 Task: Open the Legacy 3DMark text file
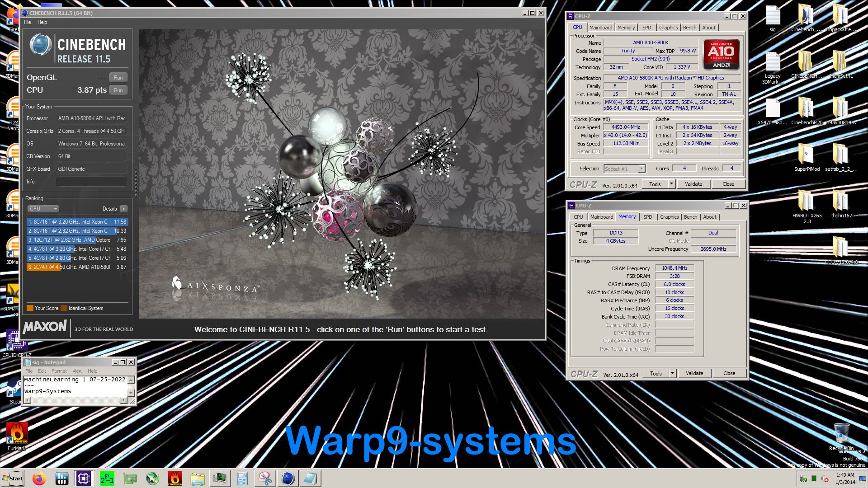coord(772,68)
